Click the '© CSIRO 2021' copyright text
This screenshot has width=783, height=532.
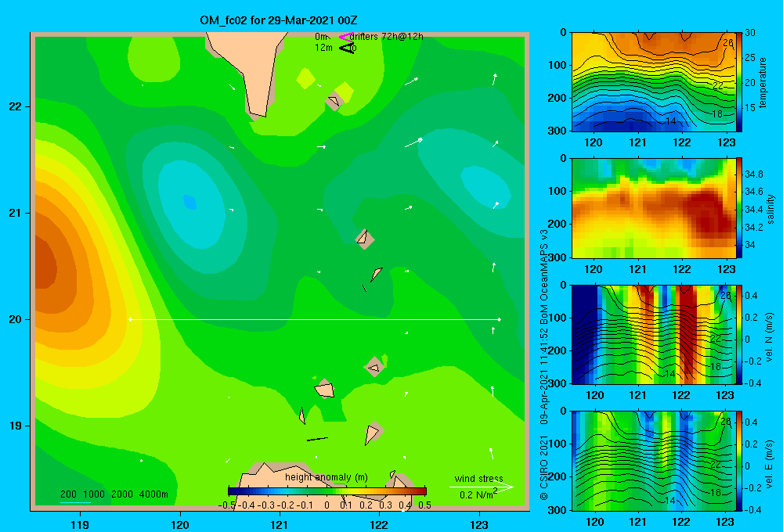(544, 467)
